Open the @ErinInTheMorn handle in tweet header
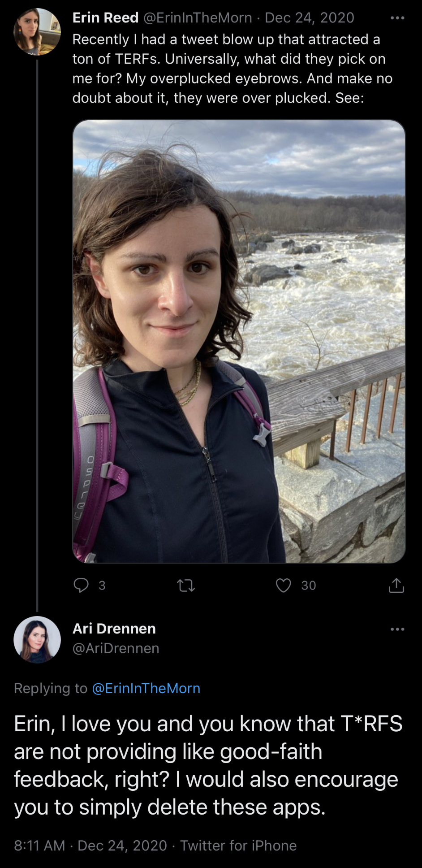The width and height of the screenshot is (422, 868). point(198,18)
